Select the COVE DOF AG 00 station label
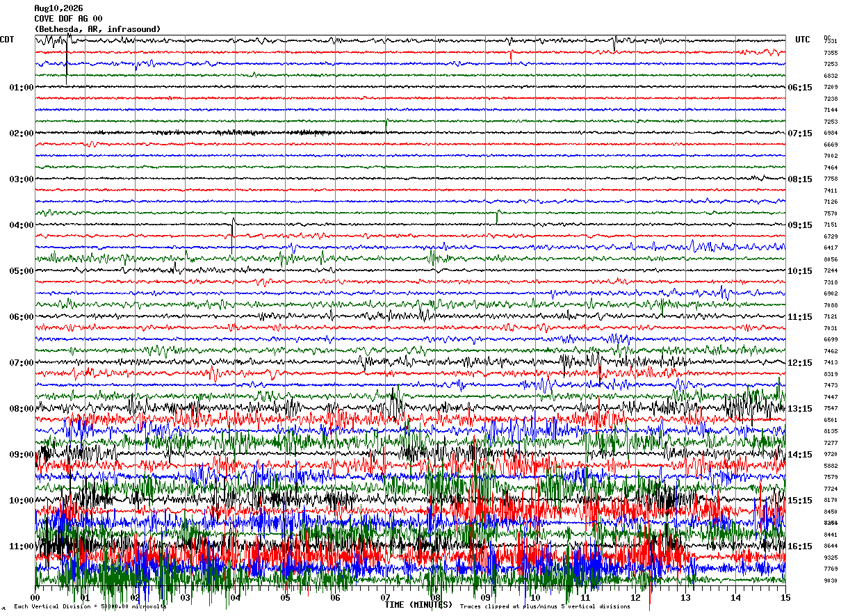Image resolution: width=841 pixels, height=616 pixels. [68, 19]
